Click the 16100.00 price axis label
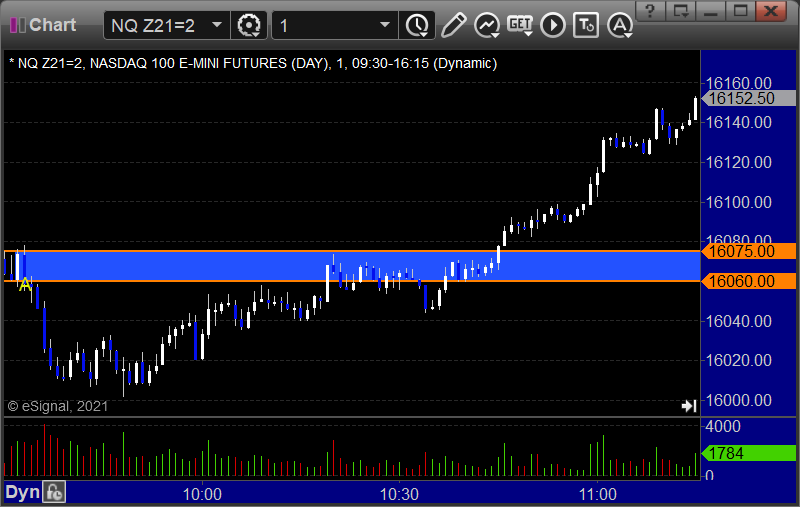The height and width of the screenshot is (507, 800). coord(738,202)
